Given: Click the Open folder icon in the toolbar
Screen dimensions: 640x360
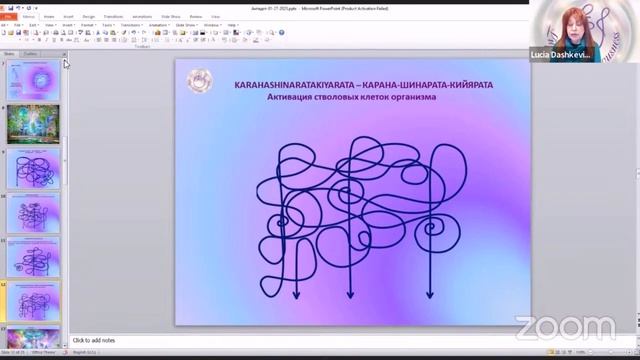Looking at the screenshot, I should tap(11, 33).
